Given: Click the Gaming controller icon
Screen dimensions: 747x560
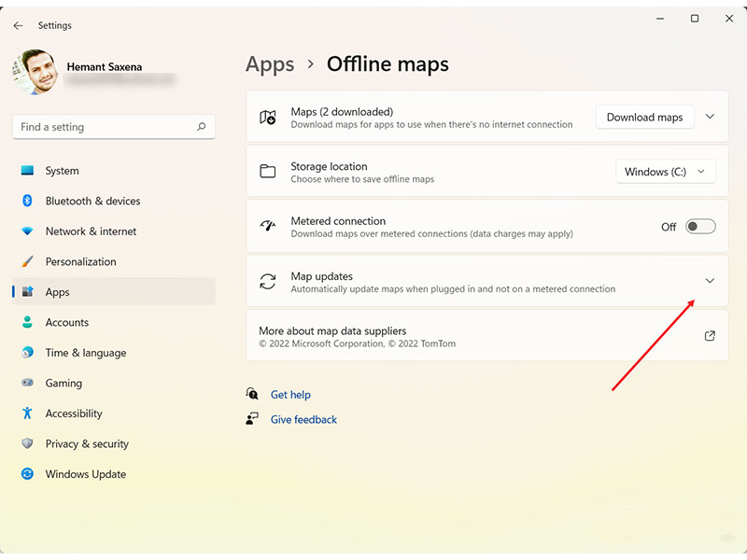Looking at the screenshot, I should 28,383.
